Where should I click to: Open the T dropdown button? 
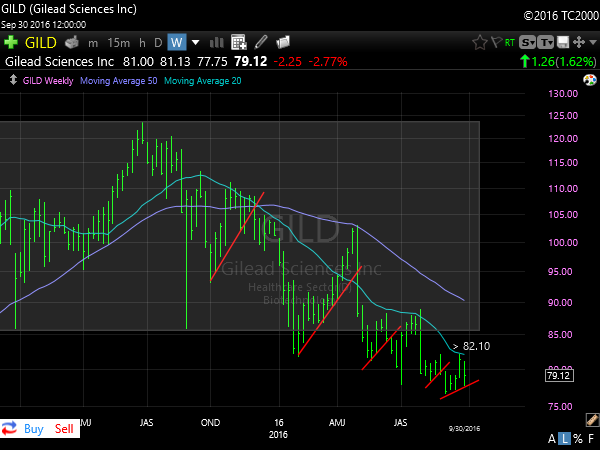coord(545,42)
